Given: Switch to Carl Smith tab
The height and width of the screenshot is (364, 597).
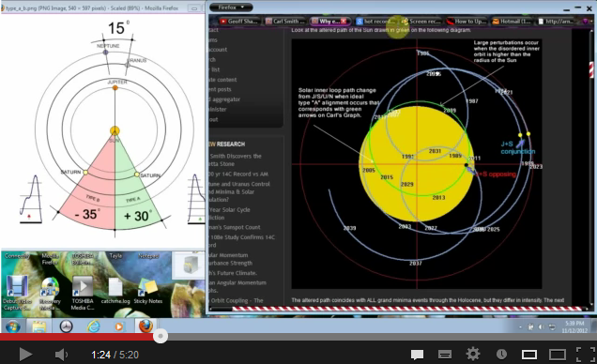Looking at the screenshot, I should (285, 22).
